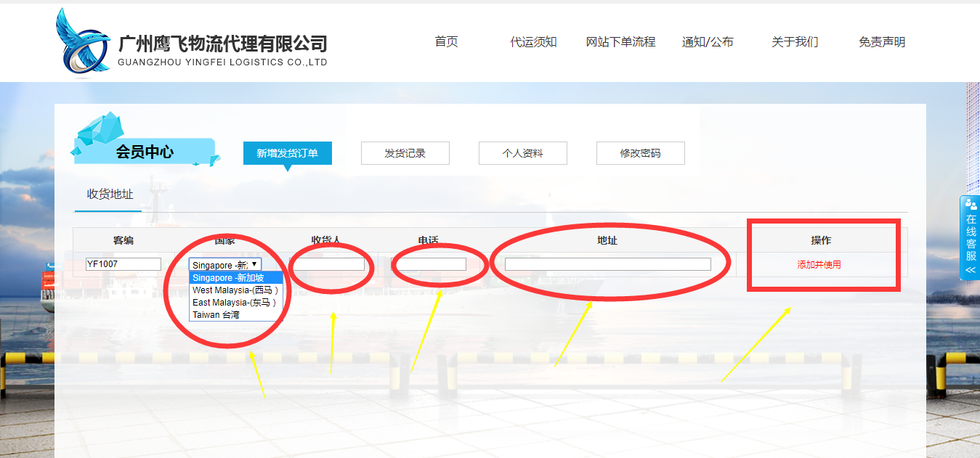Open the 代运须知 navigation item
The width and height of the screenshot is (980, 458).
(x=533, y=42)
